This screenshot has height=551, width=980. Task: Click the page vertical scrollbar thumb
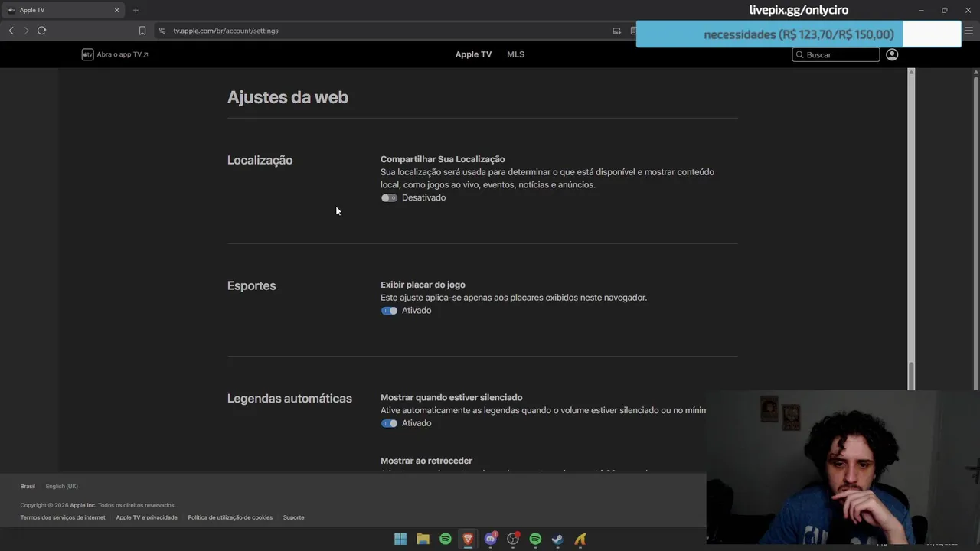[911, 376]
